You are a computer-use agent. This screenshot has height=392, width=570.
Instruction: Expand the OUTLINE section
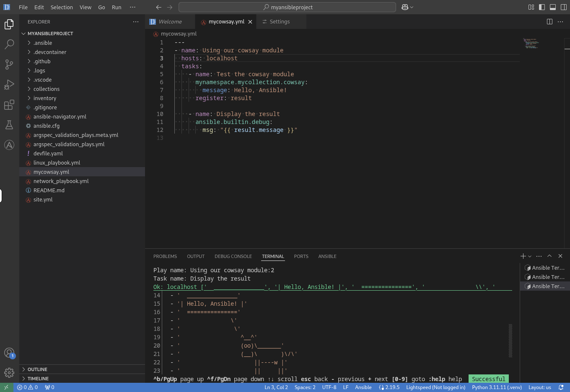click(82, 369)
